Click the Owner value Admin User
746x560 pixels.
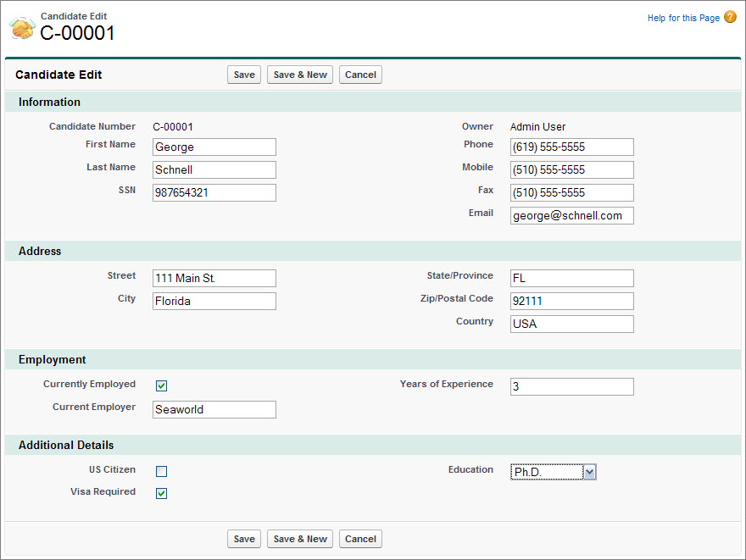click(537, 127)
